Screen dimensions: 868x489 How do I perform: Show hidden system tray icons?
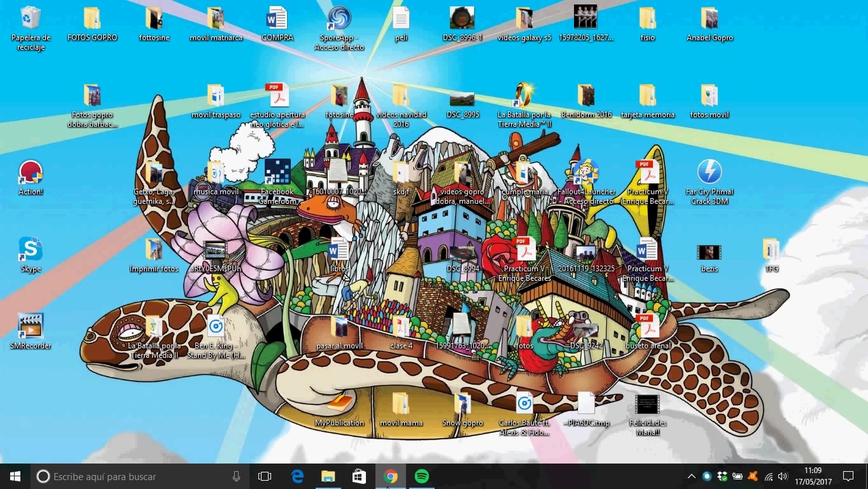pyautogui.click(x=691, y=476)
